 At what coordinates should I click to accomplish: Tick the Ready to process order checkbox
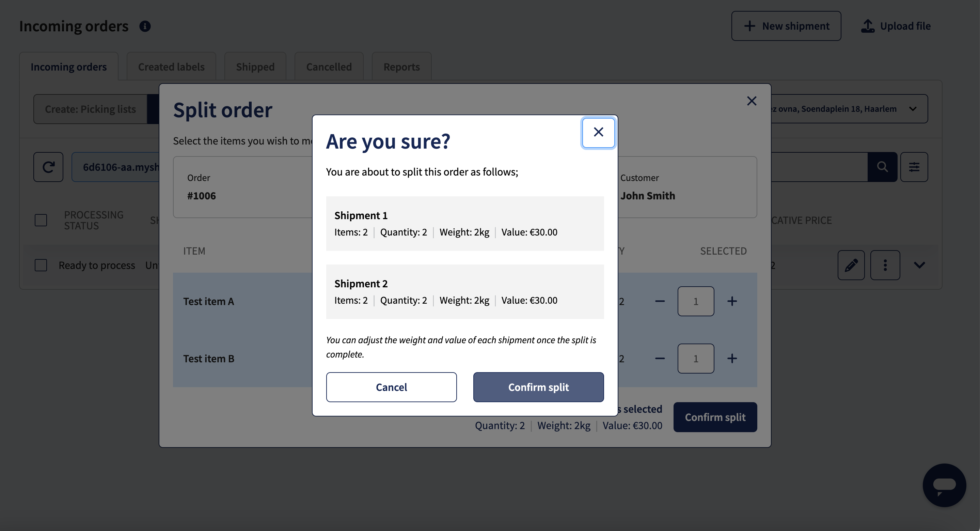pyautogui.click(x=41, y=265)
